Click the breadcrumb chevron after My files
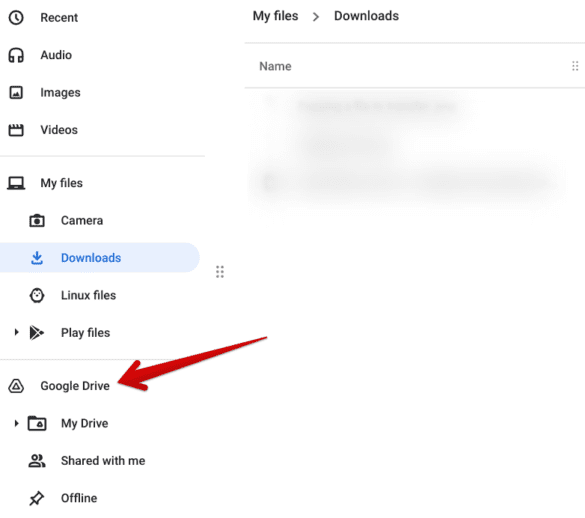Screen dimensions: 585x518 tap(316, 17)
